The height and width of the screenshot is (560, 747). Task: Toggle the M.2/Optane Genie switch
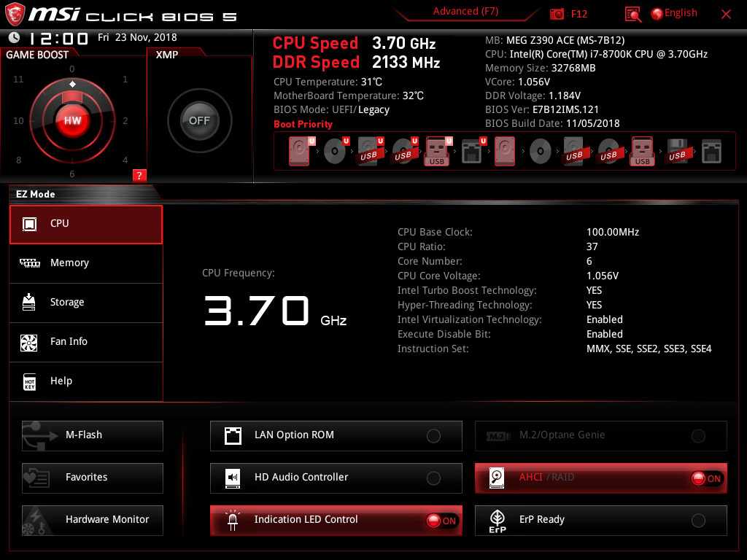698,436
